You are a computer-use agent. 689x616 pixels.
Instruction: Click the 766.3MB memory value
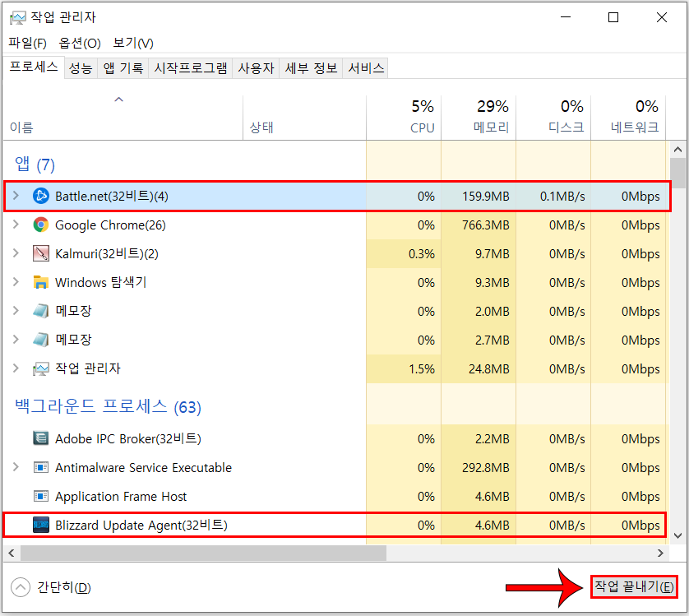point(486,225)
